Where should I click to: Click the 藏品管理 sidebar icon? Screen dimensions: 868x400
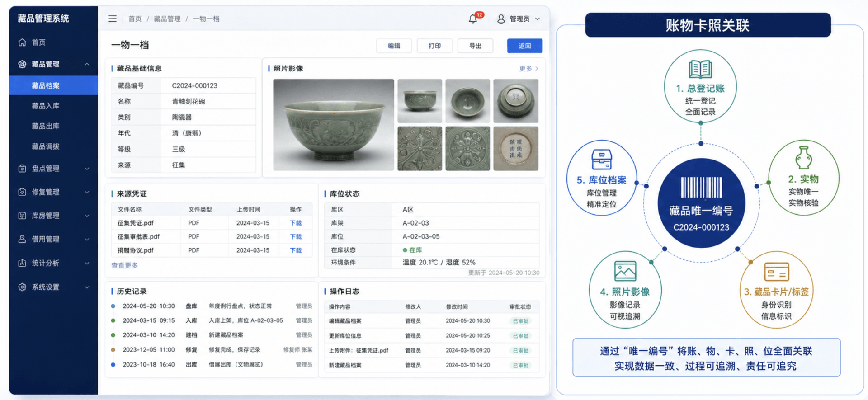(x=22, y=64)
